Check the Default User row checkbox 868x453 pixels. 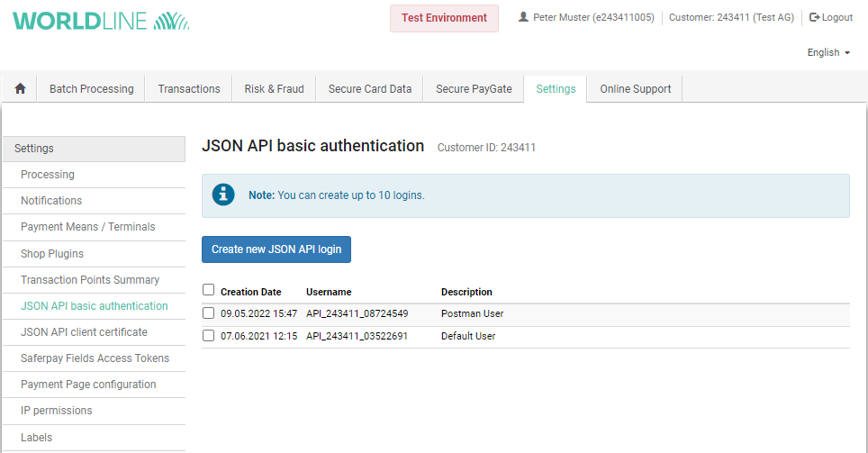coord(209,336)
